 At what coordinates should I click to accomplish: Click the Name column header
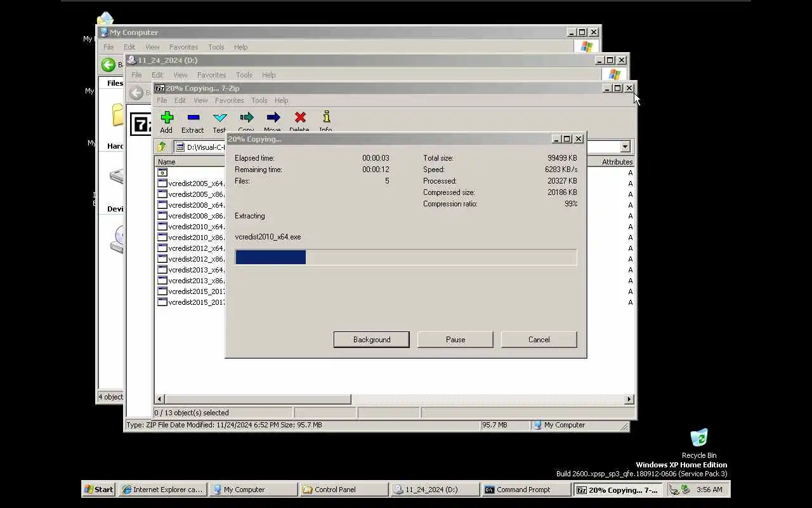click(190, 162)
